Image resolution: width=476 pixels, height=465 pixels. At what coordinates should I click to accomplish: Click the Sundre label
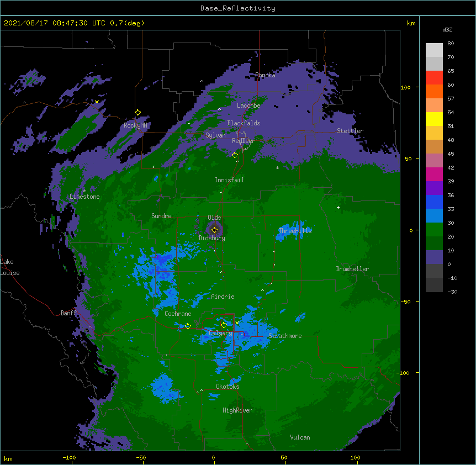point(161,216)
